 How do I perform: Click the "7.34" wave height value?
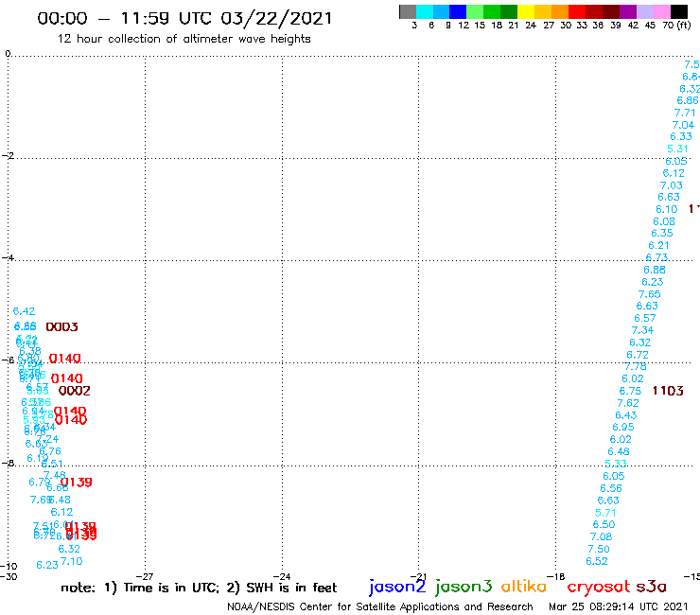coord(642,330)
